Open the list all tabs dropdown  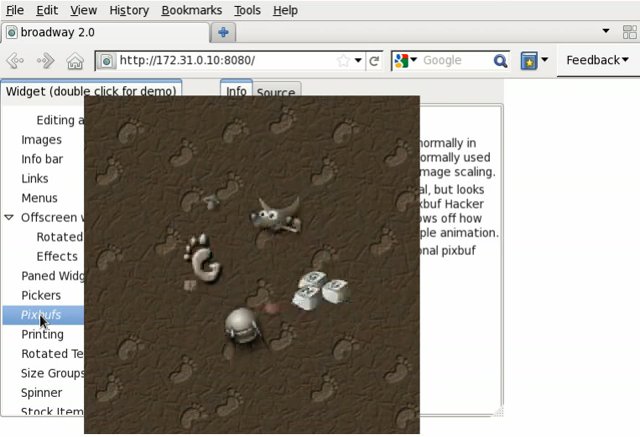(x=606, y=31)
